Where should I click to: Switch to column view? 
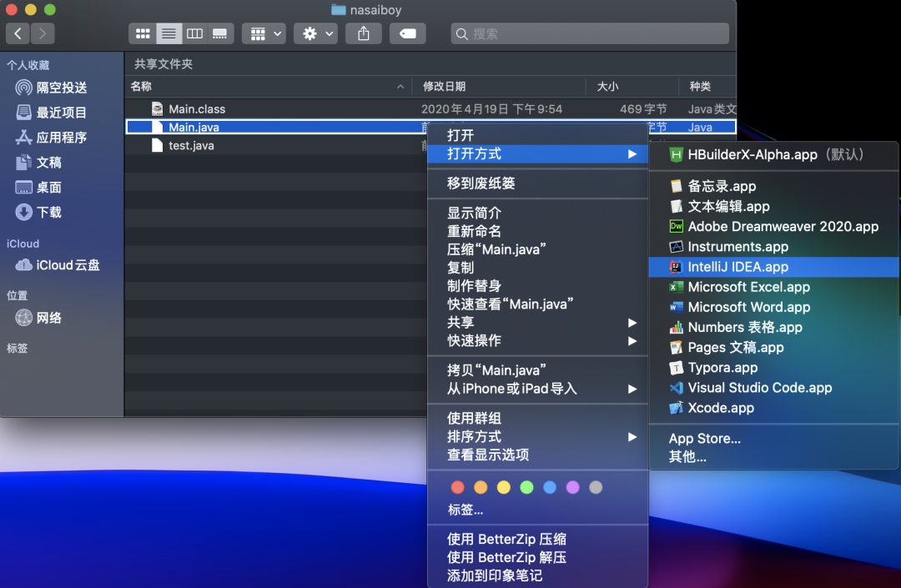point(194,33)
